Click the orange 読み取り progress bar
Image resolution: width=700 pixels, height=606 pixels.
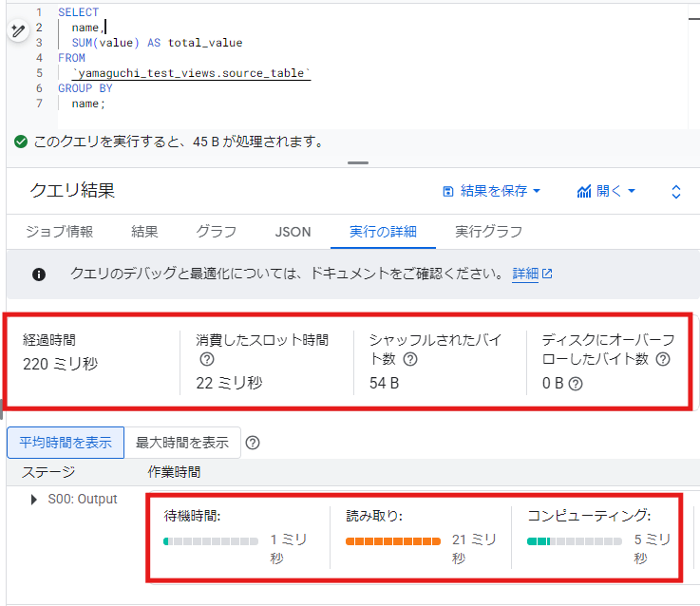tap(393, 541)
